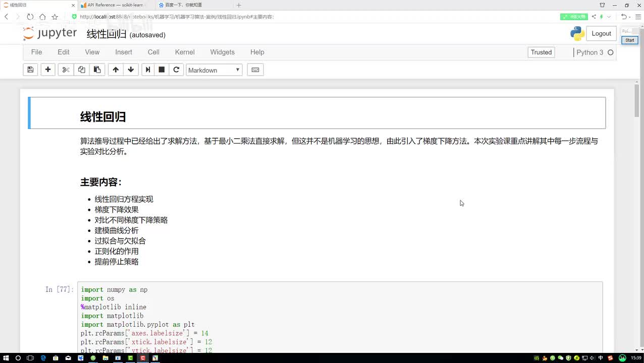Open the Cell menu
This screenshot has height=363, width=644.
click(x=153, y=52)
